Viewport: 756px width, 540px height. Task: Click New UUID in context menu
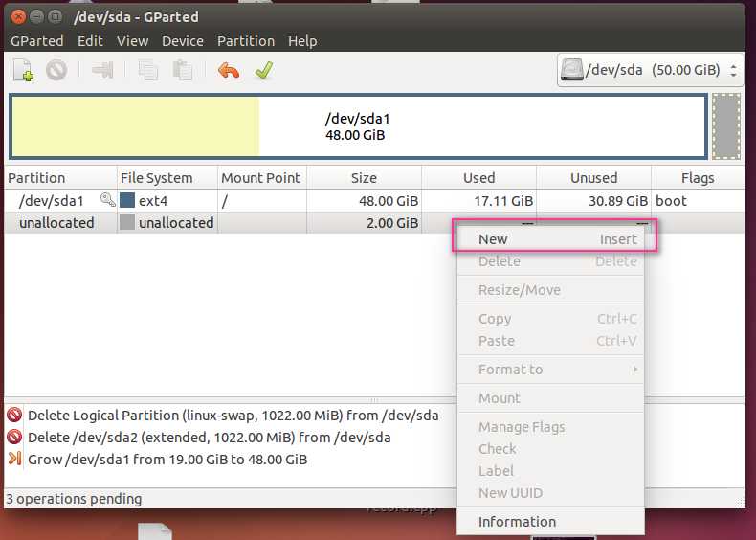pyautogui.click(x=550, y=493)
